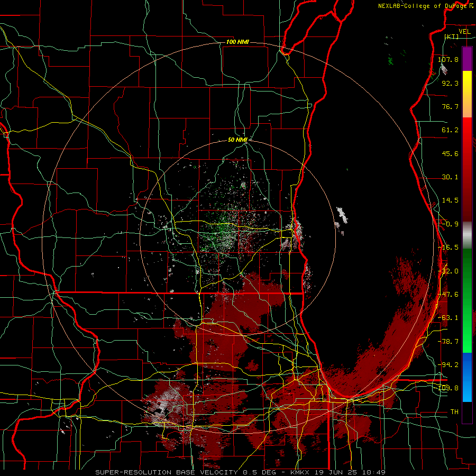Select the 92.3 velocity scale value
The width and height of the screenshot is (476, 476).
click(x=450, y=83)
